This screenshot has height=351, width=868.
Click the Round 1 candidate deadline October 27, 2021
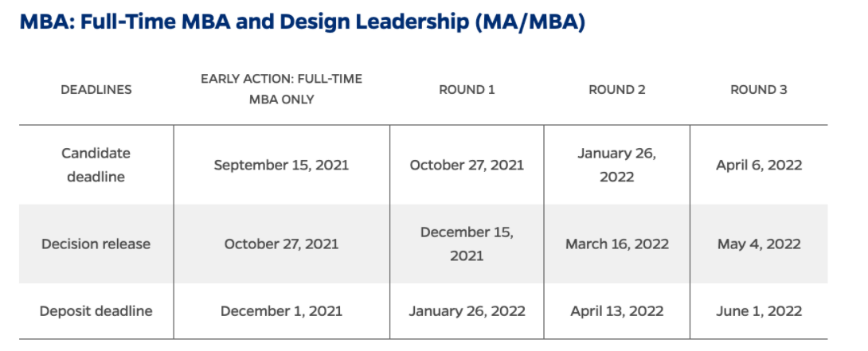467,166
